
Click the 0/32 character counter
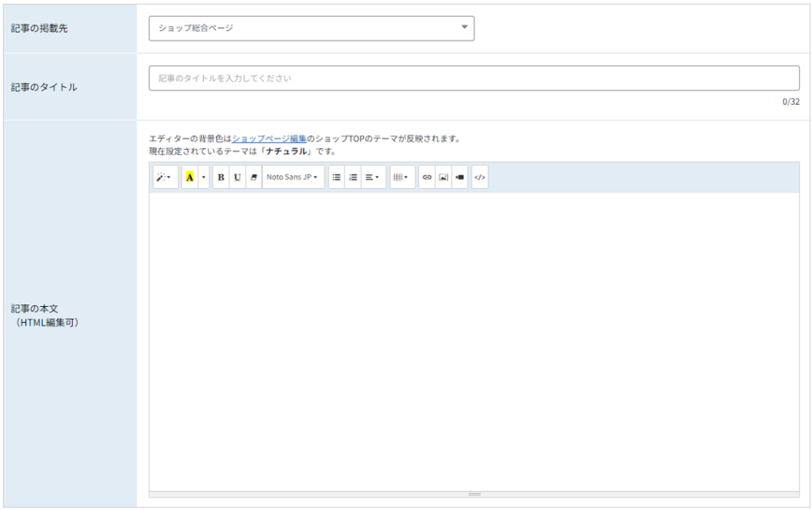click(791, 102)
